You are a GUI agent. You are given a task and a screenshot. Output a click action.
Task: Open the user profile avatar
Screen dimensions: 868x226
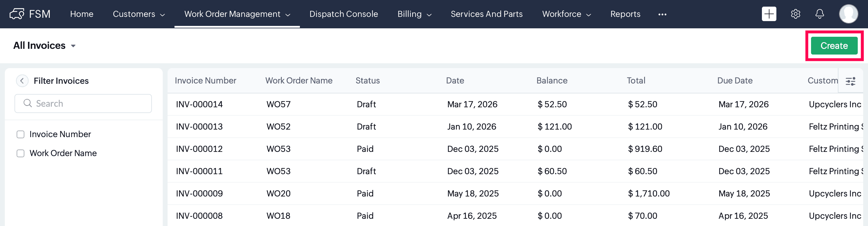coord(848,14)
